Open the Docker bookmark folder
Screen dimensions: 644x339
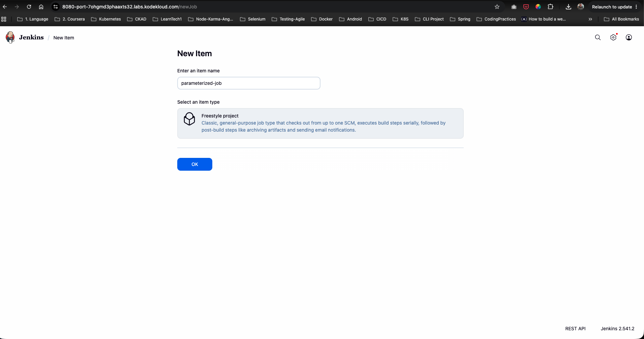point(322,19)
